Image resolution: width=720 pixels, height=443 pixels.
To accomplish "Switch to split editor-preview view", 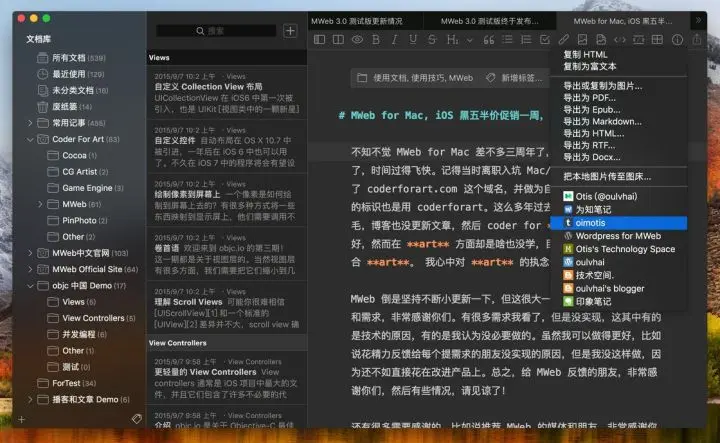I will [x=338, y=40].
